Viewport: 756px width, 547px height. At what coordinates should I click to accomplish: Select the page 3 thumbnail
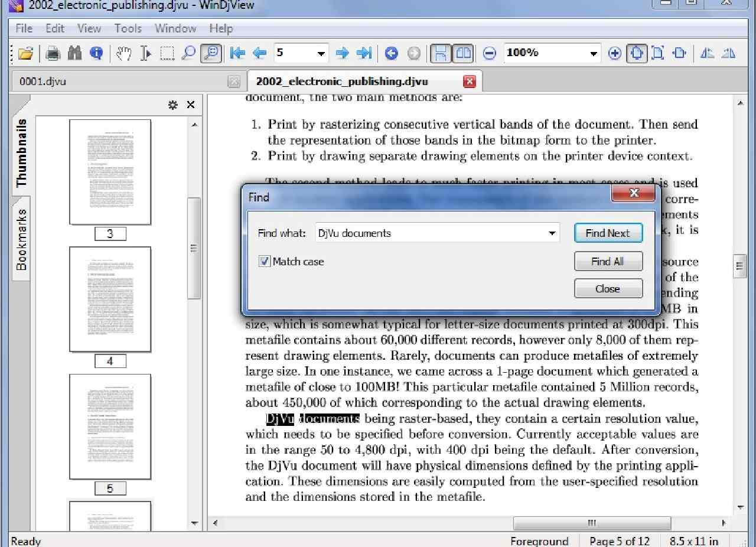pyautogui.click(x=110, y=172)
